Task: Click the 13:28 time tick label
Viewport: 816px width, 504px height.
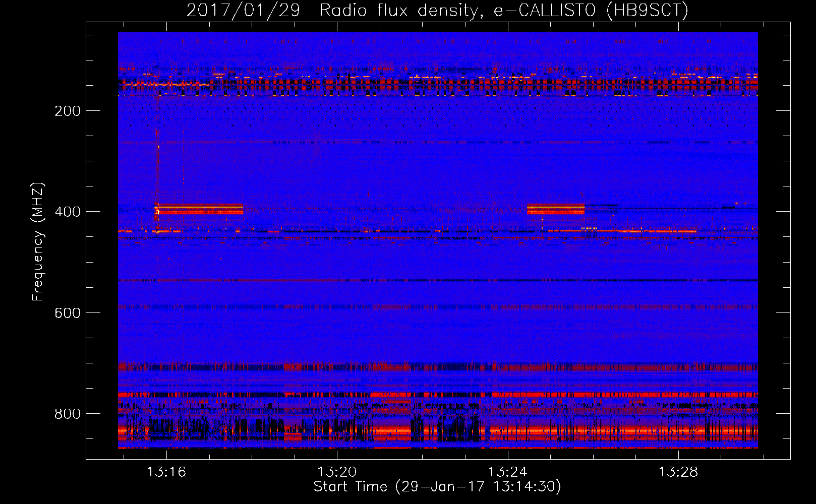Action: tap(678, 472)
